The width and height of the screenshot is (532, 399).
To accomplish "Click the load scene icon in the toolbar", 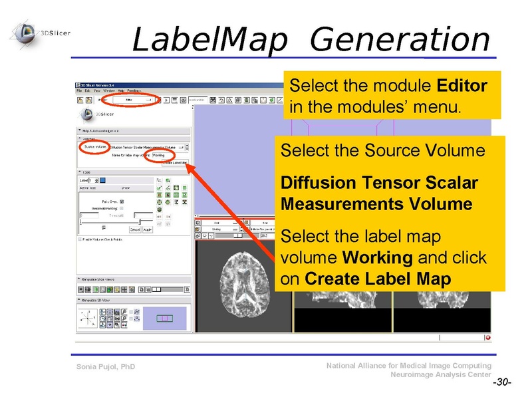I will [x=78, y=99].
